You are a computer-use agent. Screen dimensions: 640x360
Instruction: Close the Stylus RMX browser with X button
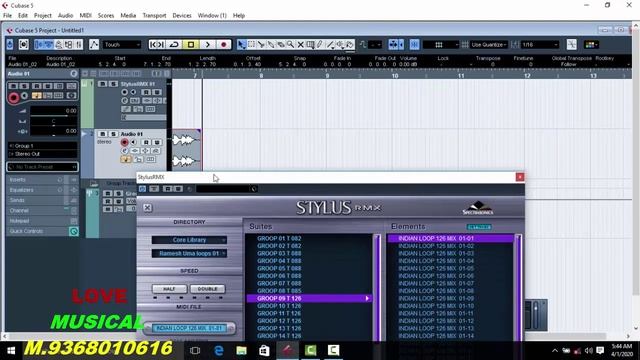pos(147,208)
